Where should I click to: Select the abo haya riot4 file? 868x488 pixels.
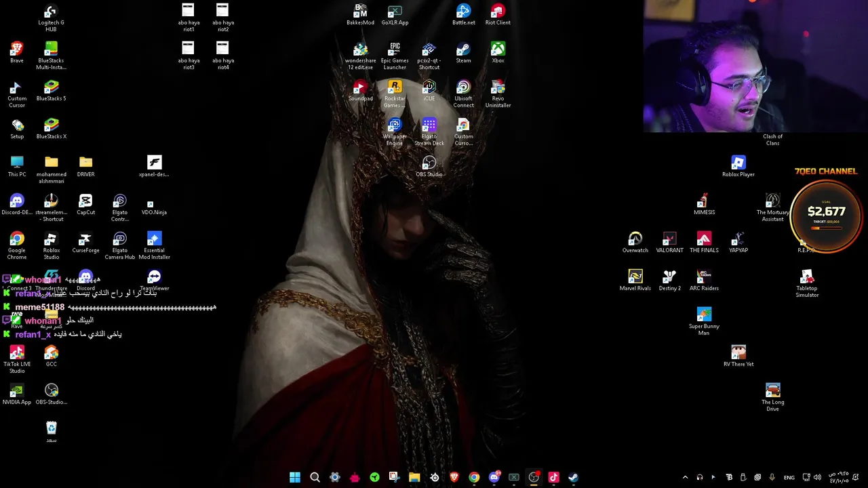(x=222, y=56)
